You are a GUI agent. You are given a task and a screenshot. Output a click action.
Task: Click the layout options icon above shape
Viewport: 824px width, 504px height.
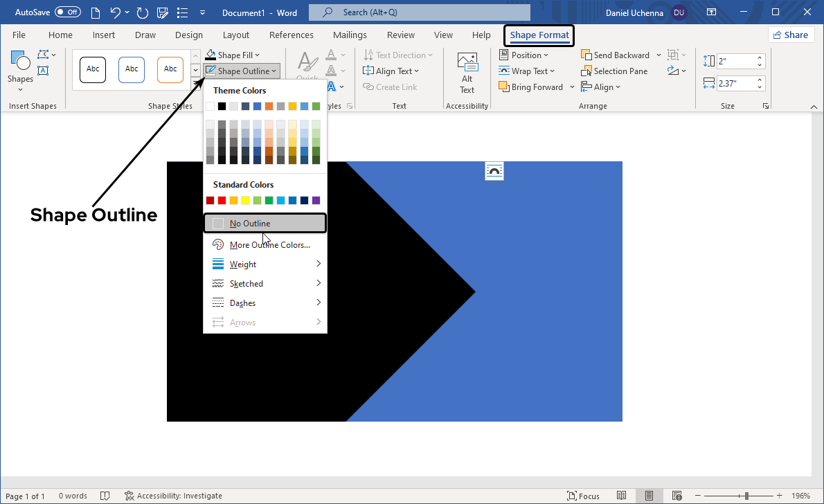494,171
